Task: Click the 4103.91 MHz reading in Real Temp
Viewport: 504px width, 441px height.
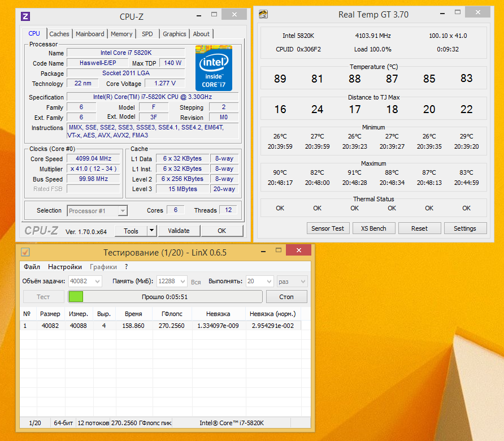Action: tap(373, 36)
